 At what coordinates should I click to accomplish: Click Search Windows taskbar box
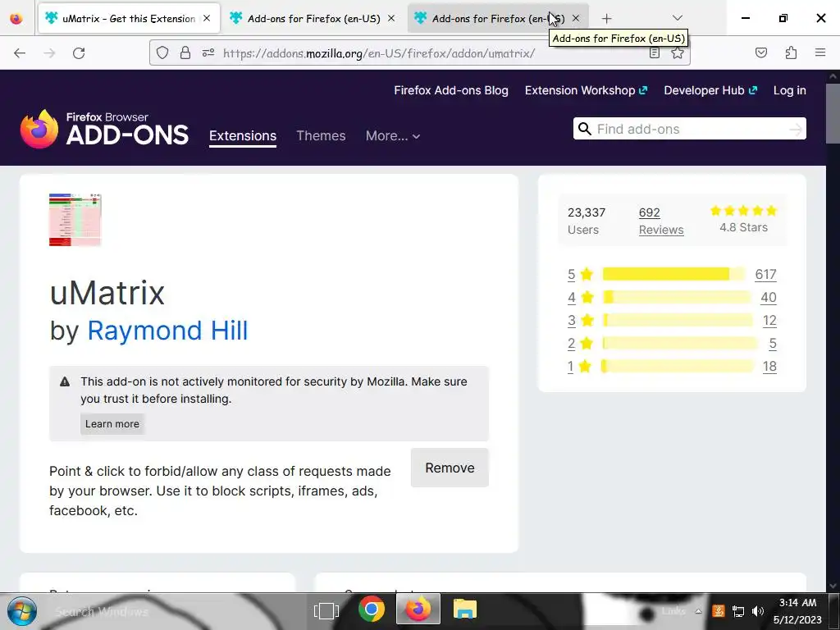coord(102,612)
